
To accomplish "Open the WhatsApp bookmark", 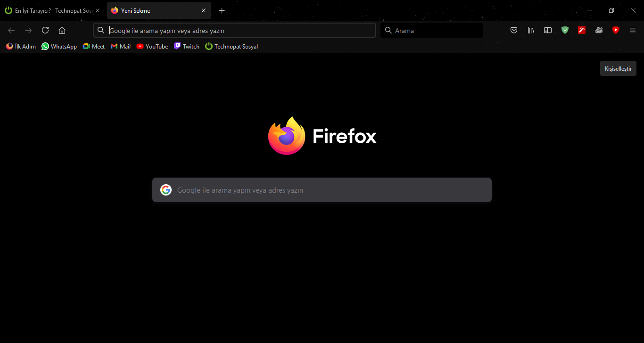I will click(59, 46).
